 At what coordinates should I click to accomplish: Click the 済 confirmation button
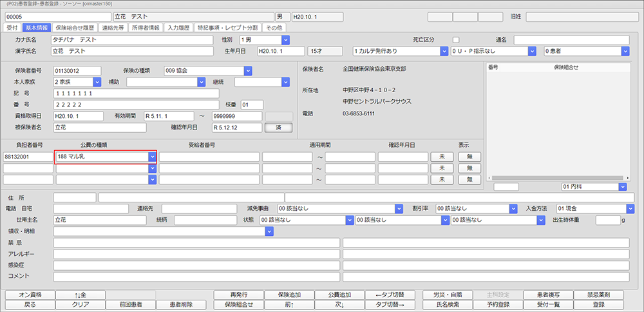pyautogui.click(x=278, y=128)
